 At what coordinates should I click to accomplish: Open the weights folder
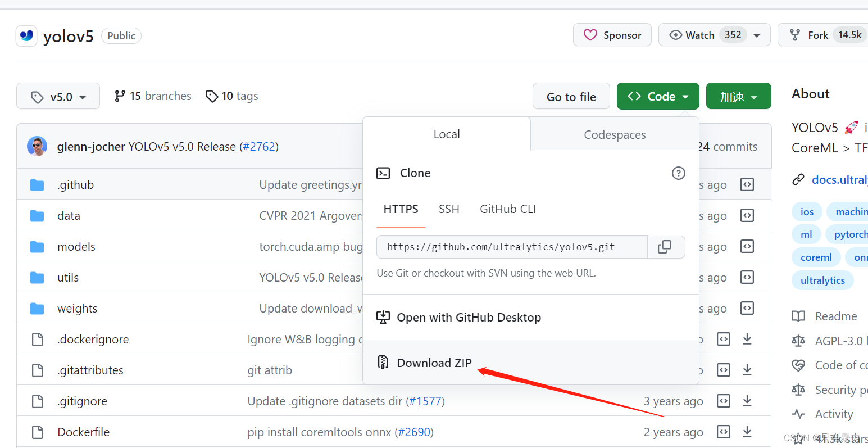[78, 309]
